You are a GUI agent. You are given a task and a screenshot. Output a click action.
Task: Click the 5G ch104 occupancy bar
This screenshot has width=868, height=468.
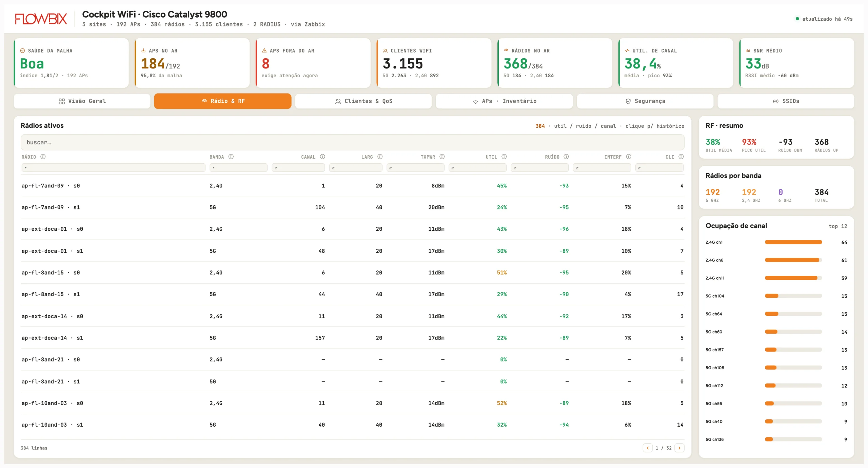(793, 296)
